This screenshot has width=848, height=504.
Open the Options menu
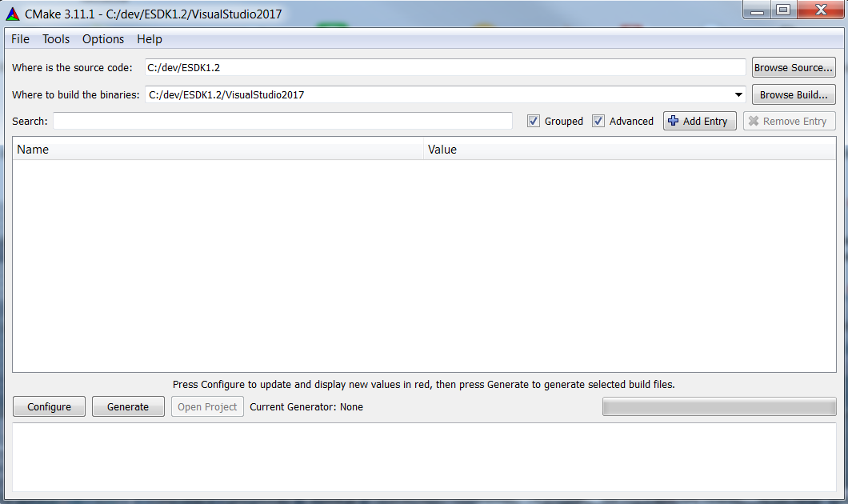(x=102, y=39)
